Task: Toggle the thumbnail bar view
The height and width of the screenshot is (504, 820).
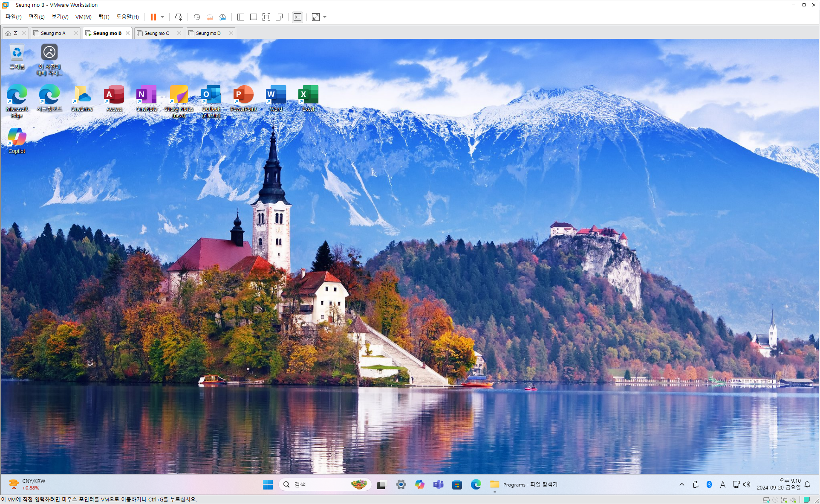Action: click(x=254, y=17)
